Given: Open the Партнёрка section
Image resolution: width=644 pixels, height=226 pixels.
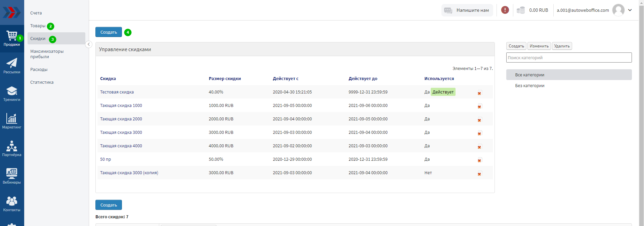Looking at the screenshot, I should [x=12, y=149].
